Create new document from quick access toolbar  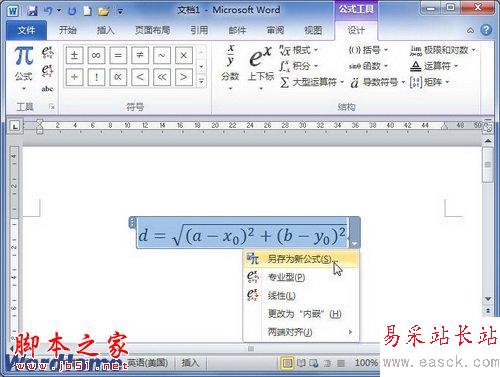(x=87, y=11)
